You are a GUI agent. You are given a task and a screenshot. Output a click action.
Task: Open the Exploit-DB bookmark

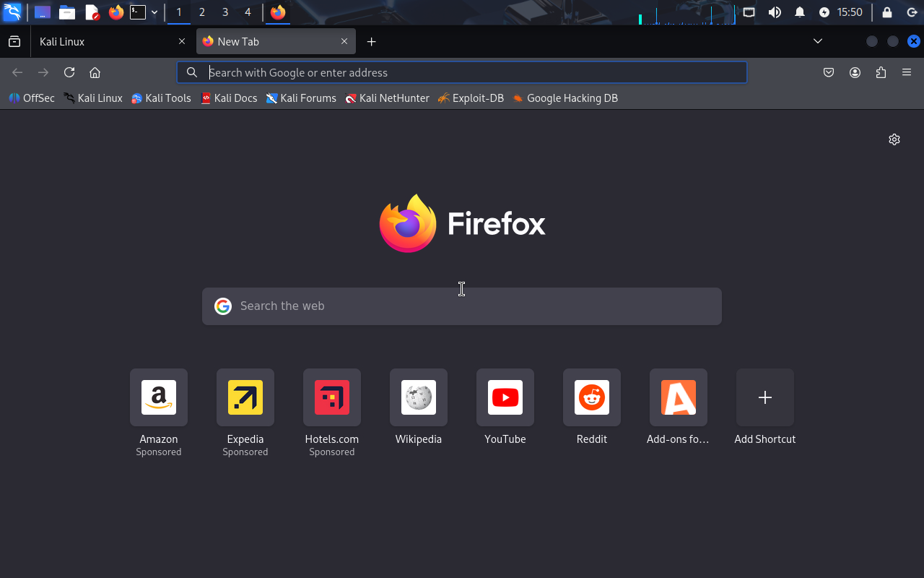click(471, 98)
